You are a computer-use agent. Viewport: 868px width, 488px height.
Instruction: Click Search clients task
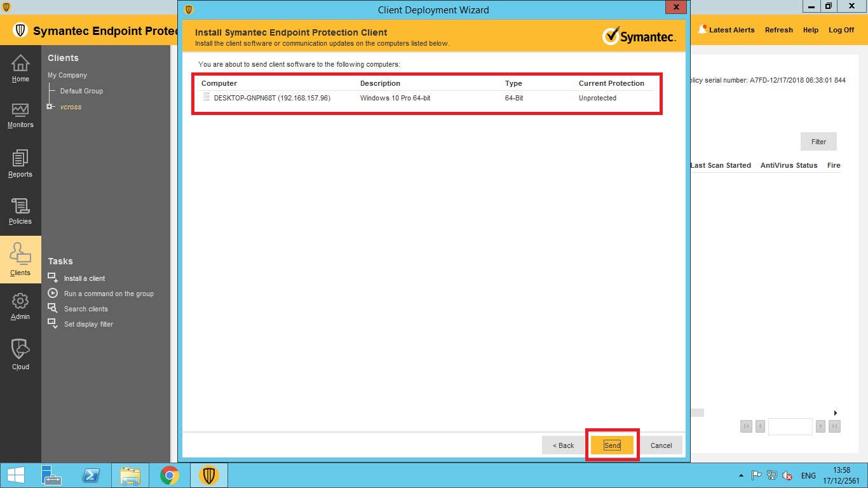[86, 309]
